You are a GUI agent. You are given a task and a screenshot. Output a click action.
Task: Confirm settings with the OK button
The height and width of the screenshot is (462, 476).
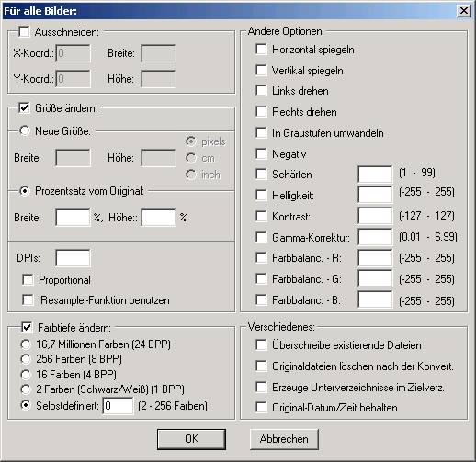click(191, 439)
